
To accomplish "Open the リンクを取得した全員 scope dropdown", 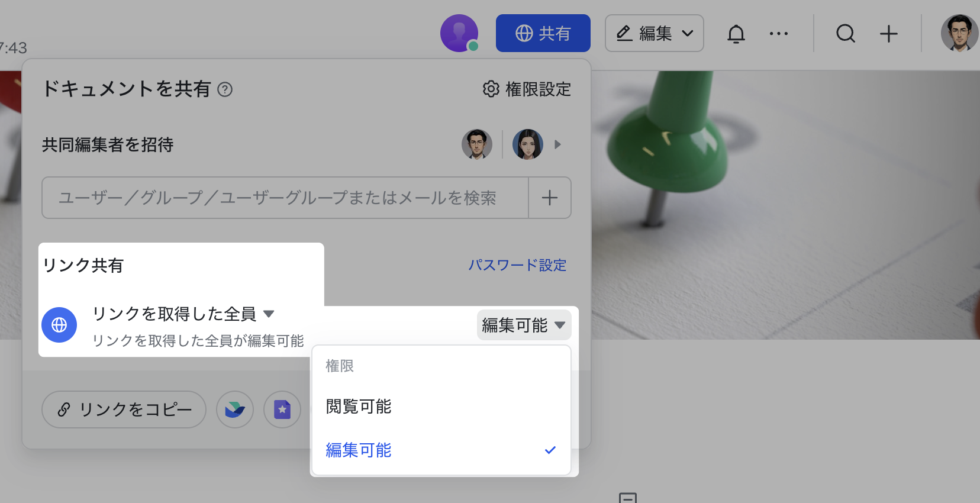I will pos(183,314).
